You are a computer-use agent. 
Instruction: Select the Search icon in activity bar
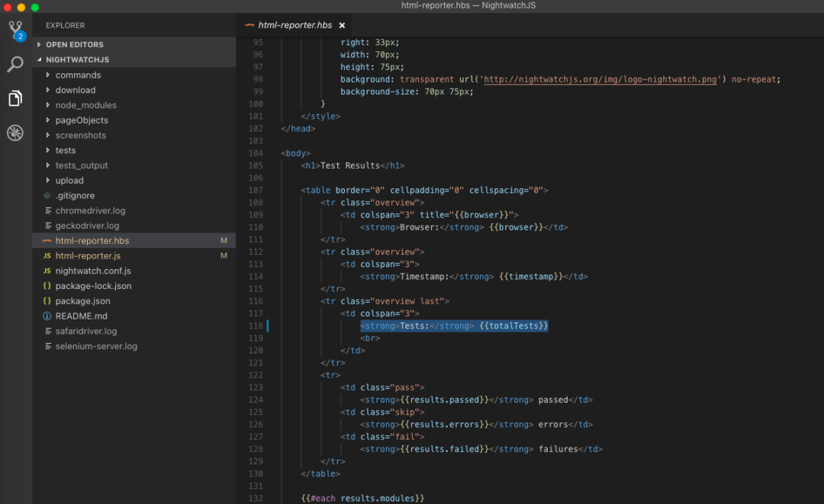coord(15,64)
